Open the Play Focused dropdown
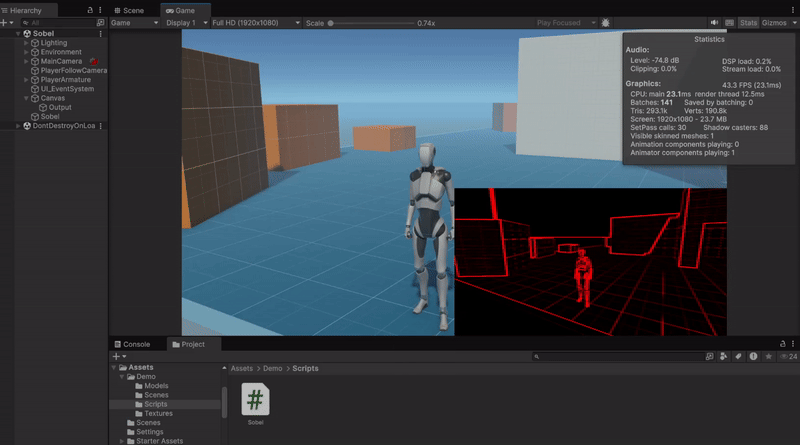The image size is (800, 445). click(566, 23)
